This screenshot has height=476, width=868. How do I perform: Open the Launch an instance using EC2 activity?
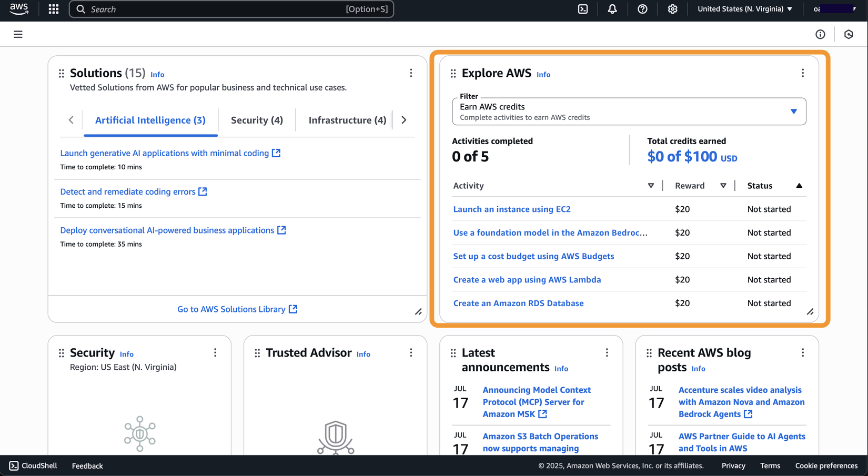512,209
